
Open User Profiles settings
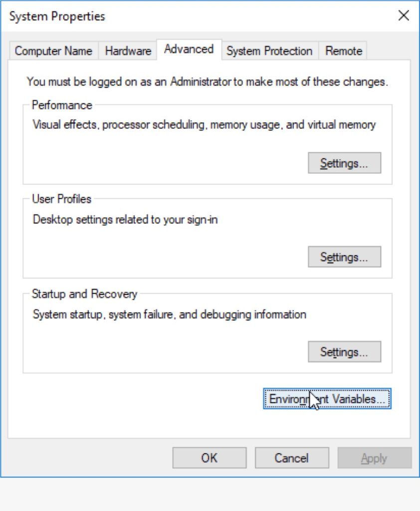click(344, 257)
